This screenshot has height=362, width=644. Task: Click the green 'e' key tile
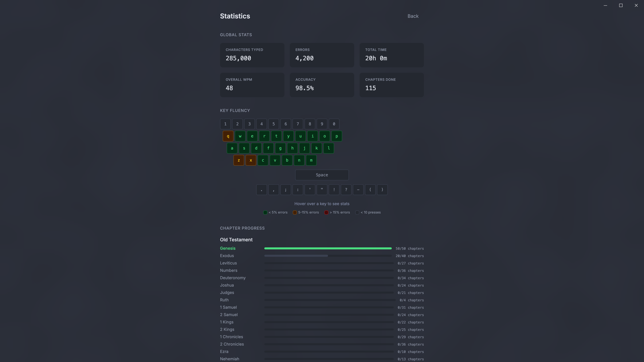(252, 136)
